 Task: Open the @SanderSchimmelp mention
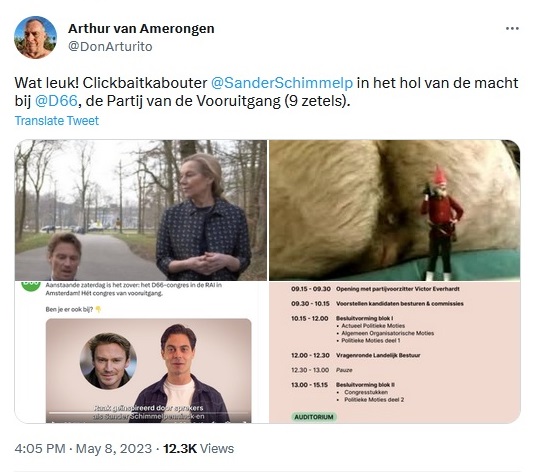tap(282, 83)
